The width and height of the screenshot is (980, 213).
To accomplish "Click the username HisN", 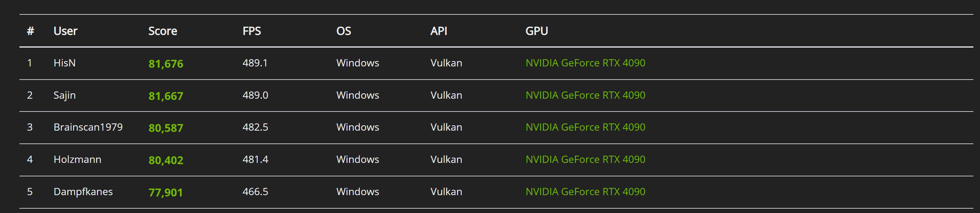I will tap(64, 63).
